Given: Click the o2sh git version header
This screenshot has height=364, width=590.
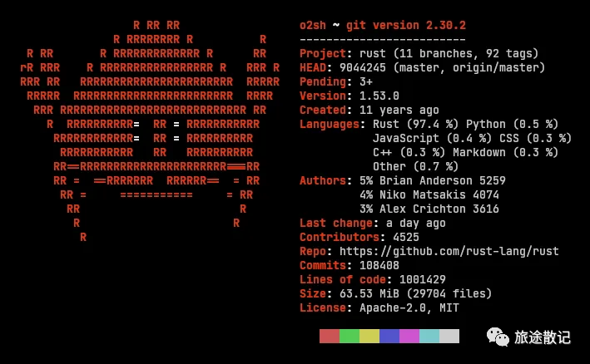Looking at the screenshot, I should (x=383, y=26).
